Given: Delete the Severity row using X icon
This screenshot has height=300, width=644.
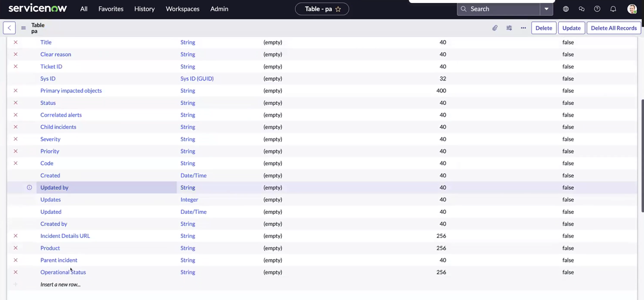Looking at the screenshot, I should pos(16,139).
